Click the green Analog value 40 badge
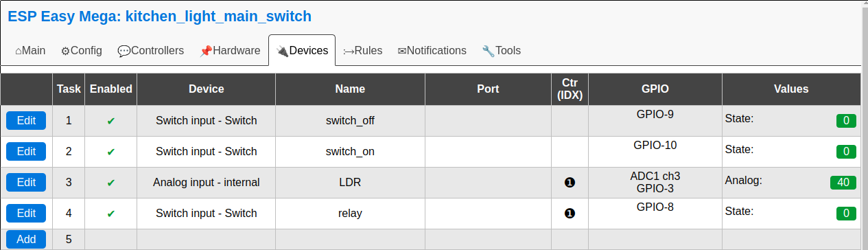 point(843,183)
